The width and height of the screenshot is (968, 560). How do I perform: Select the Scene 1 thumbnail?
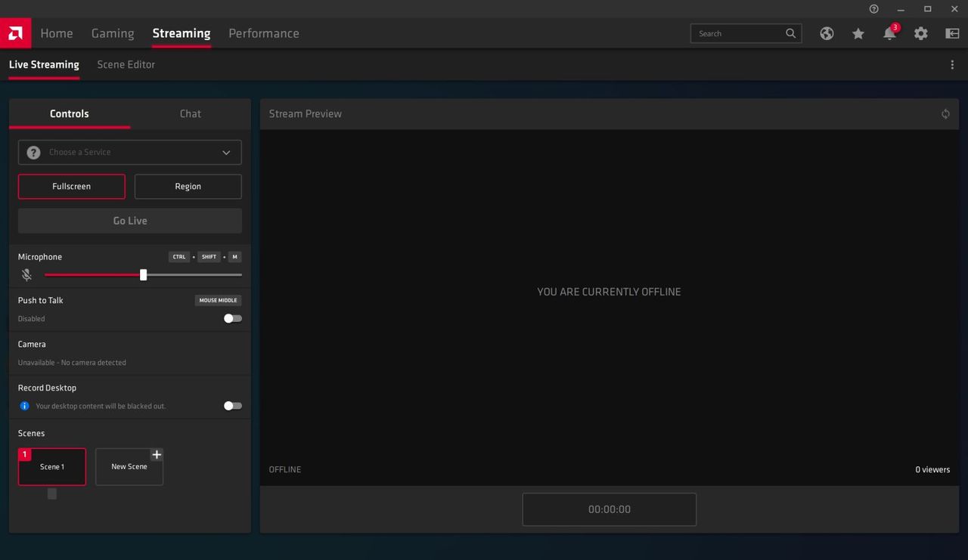coord(52,467)
